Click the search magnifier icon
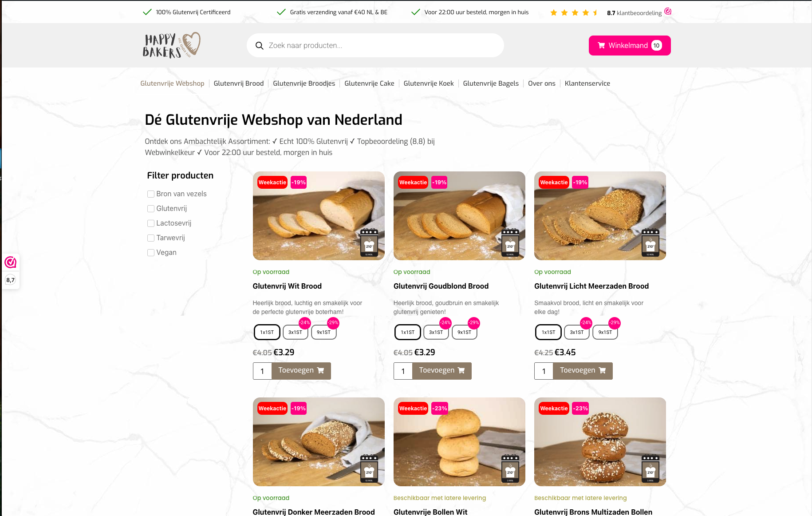 pyautogui.click(x=260, y=46)
